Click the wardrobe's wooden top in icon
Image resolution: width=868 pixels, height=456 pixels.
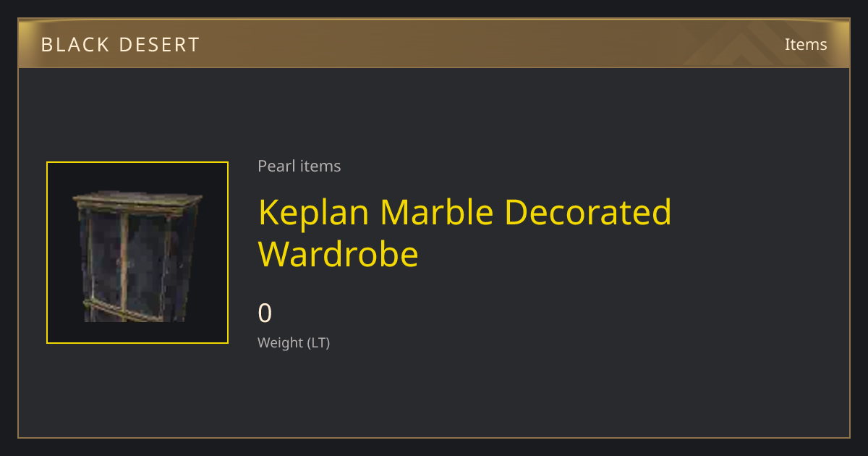[x=137, y=200]
